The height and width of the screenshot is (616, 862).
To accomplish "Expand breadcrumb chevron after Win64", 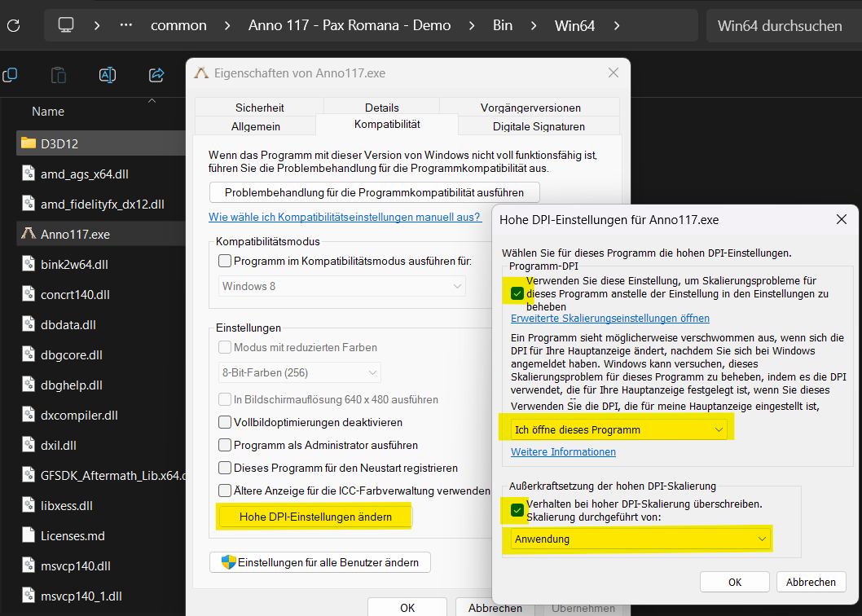I will tap(617, 25).
